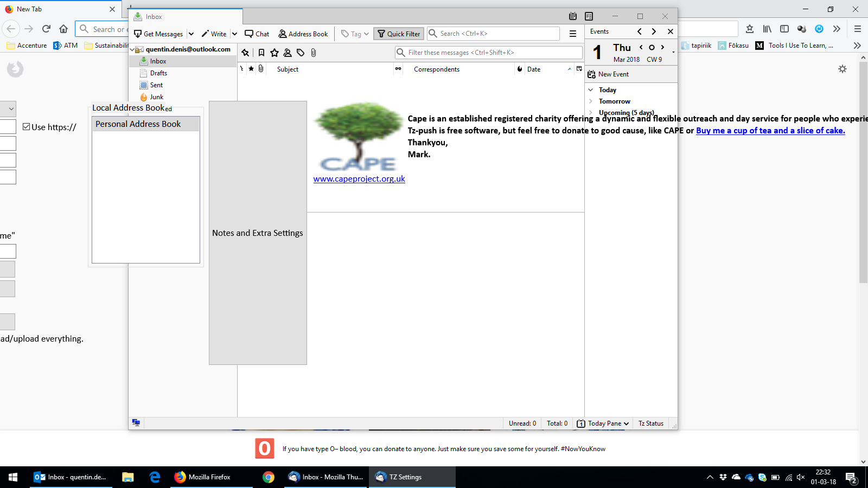868x488 pixels.
Task: Open TZ Settings window in taskbar
Action: pyautogui.click(x=412, y=477)
